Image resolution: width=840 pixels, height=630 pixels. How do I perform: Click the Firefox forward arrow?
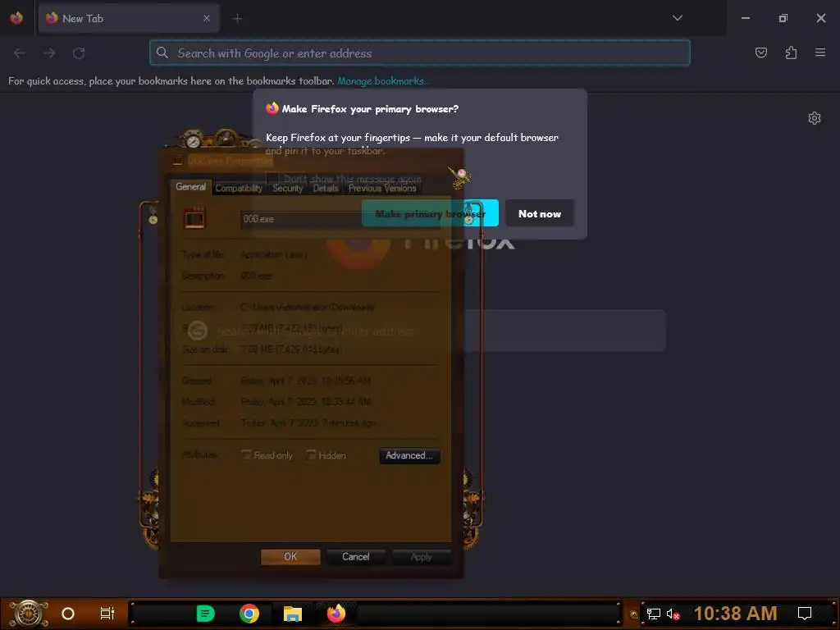pyautogui.click(x=49, y=53)
